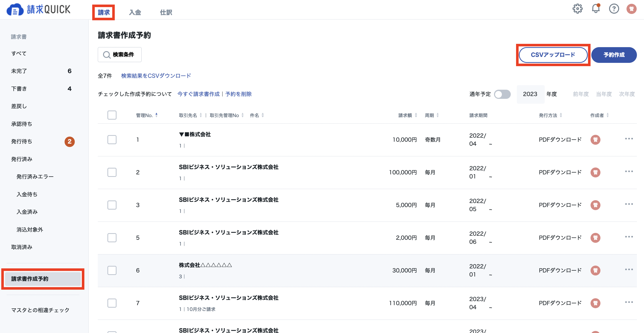Check the row for 管理No. 2
The height and width of the screenshot is (333, 644).
[112, 172]
